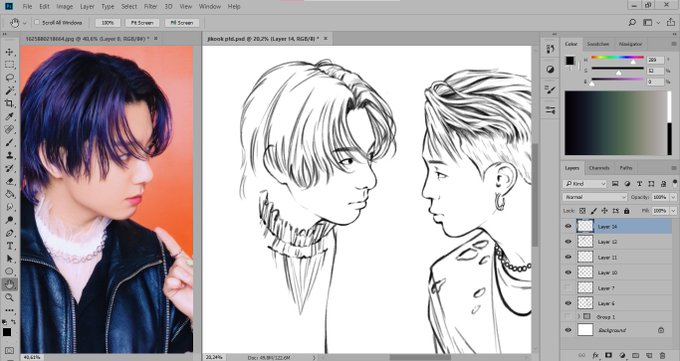This screenshot has width=680, height=361.
Task: Click the Fill Screen button
Action: point(182,23)
